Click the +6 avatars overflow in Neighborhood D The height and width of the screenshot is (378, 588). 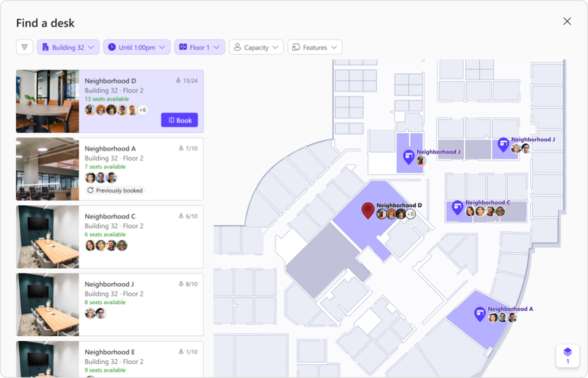coord(142,110)
